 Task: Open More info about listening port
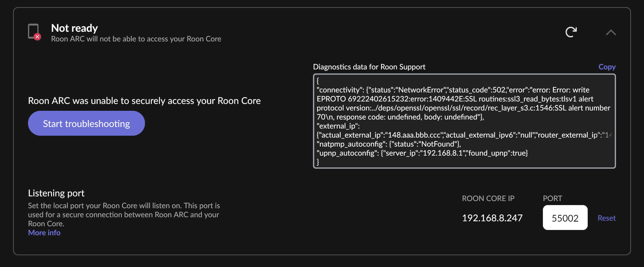[x=44, y=232]
